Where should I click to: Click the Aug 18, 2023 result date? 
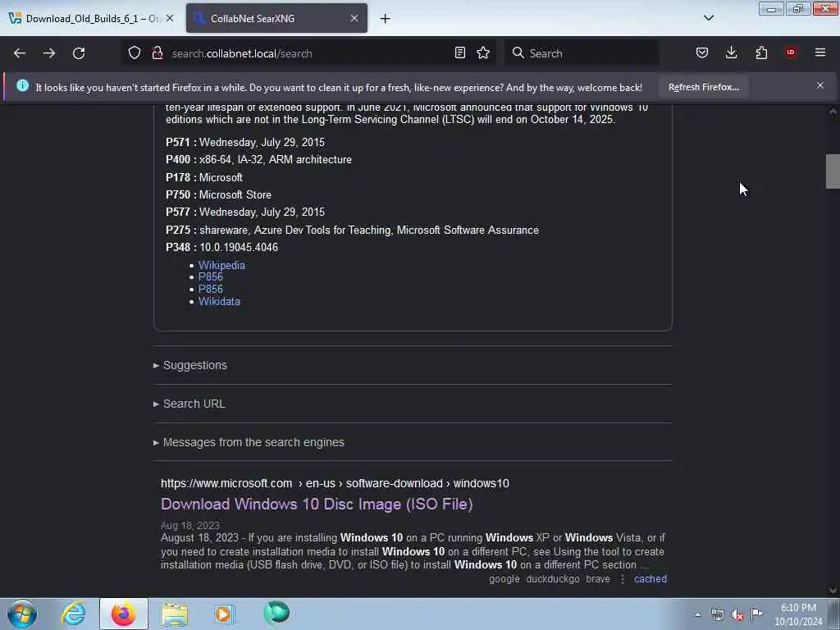click(190, 526)
